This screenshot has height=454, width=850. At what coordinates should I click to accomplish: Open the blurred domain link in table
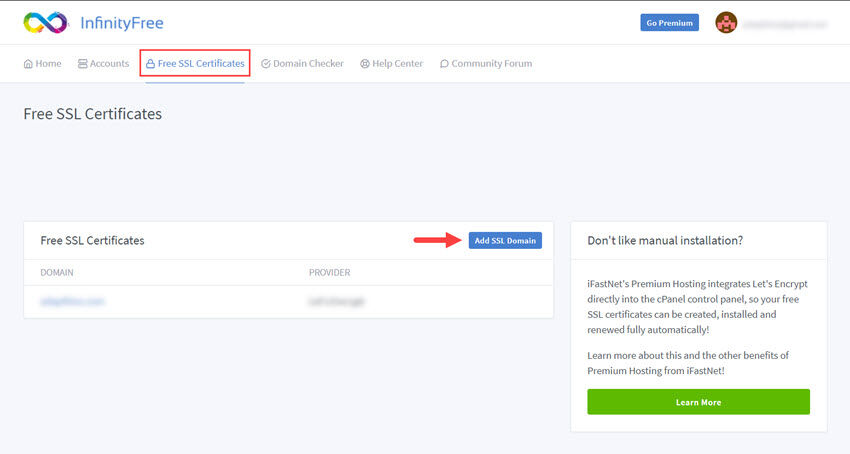pyautogui.click(x=72, y=302)
